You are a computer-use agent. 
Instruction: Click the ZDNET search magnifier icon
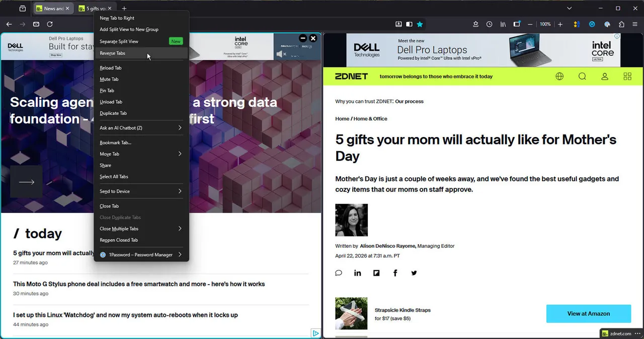(582, 77)
